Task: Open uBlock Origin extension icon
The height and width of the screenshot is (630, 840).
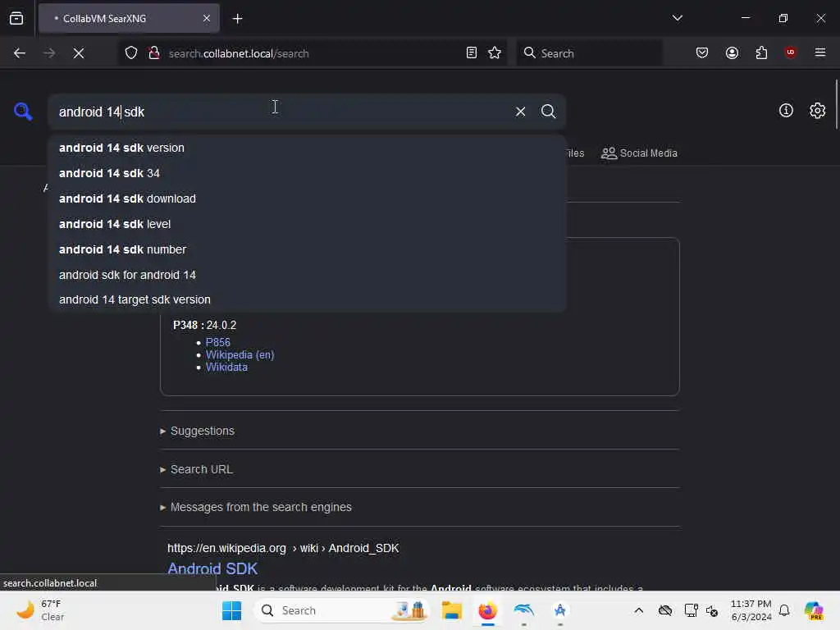Action: point(790,52)
